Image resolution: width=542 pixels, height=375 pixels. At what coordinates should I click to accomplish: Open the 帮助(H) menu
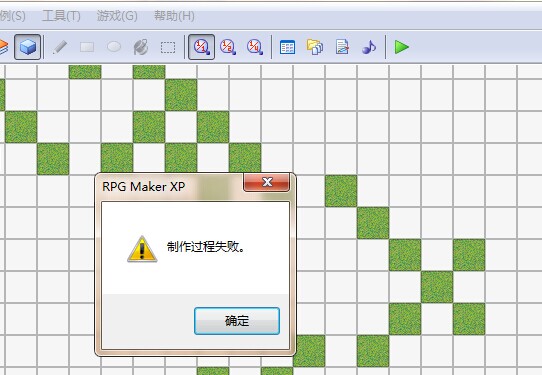click(174, 16)
